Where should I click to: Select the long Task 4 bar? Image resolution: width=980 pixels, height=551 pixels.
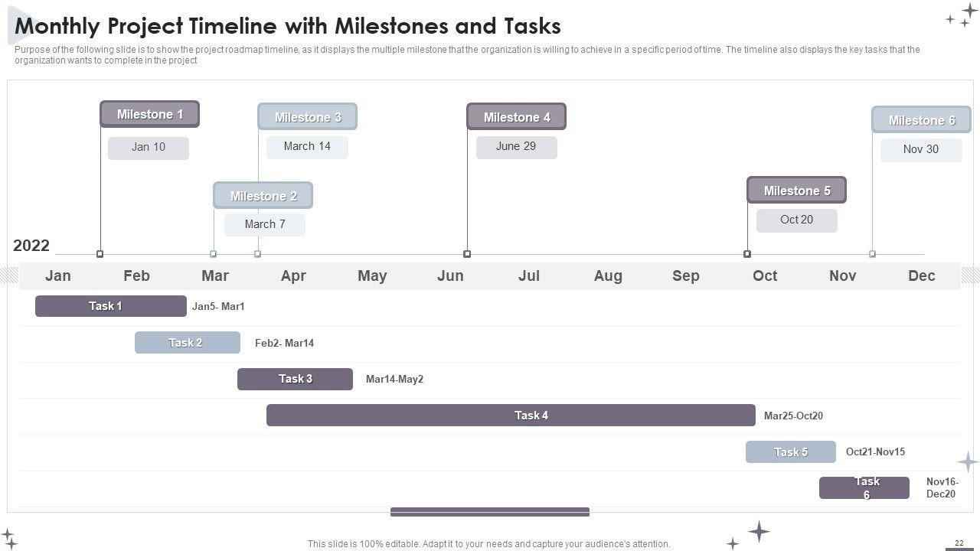point(511,416)
